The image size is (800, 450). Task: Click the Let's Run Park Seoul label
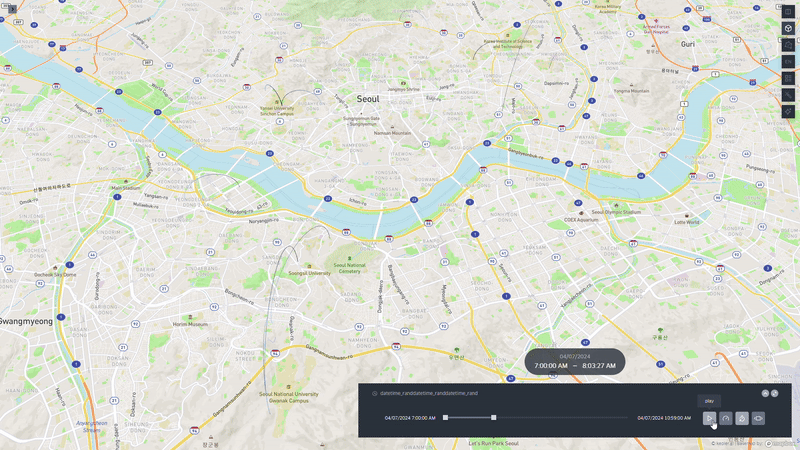493,443
